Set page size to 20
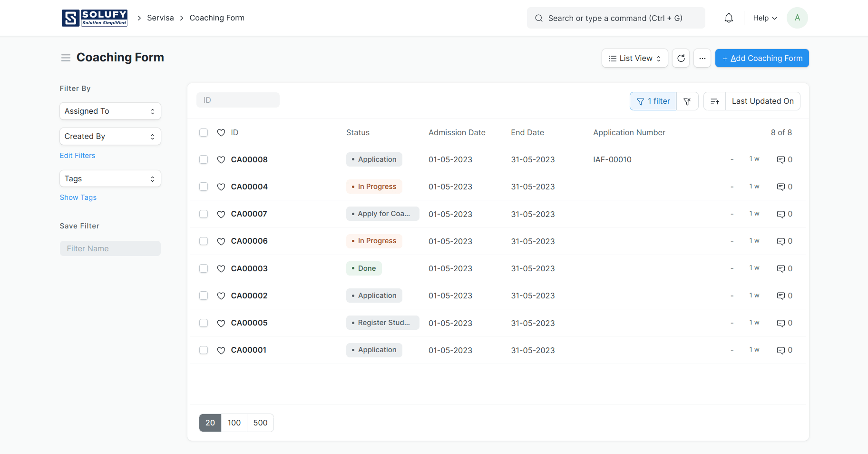The image size is (868, 454). pos(210,423)
